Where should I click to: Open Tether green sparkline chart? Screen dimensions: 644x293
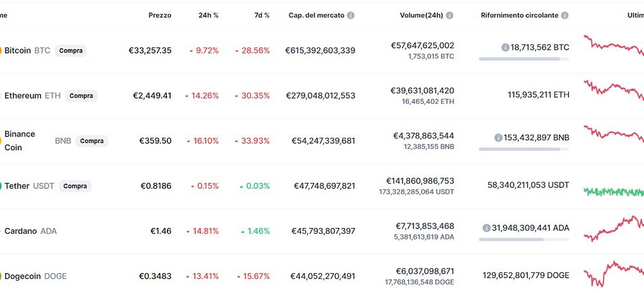pos(614,191)
